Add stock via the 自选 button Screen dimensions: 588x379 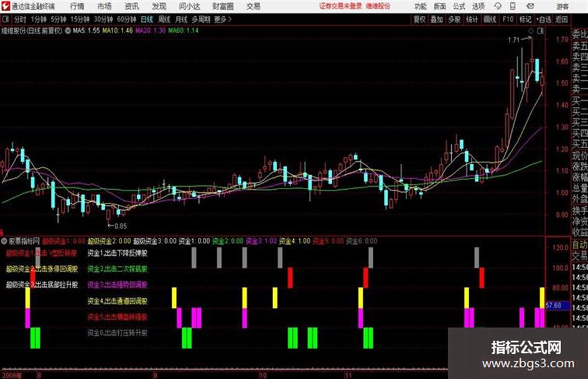point(544,19)
